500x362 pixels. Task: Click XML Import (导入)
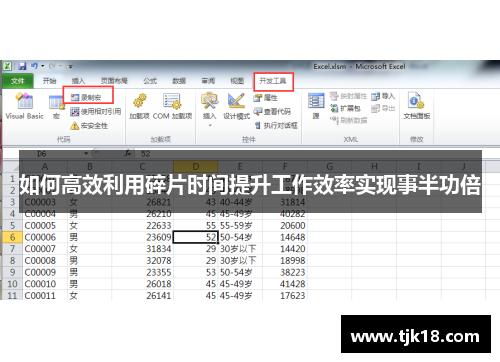click(x=383, y=96)
